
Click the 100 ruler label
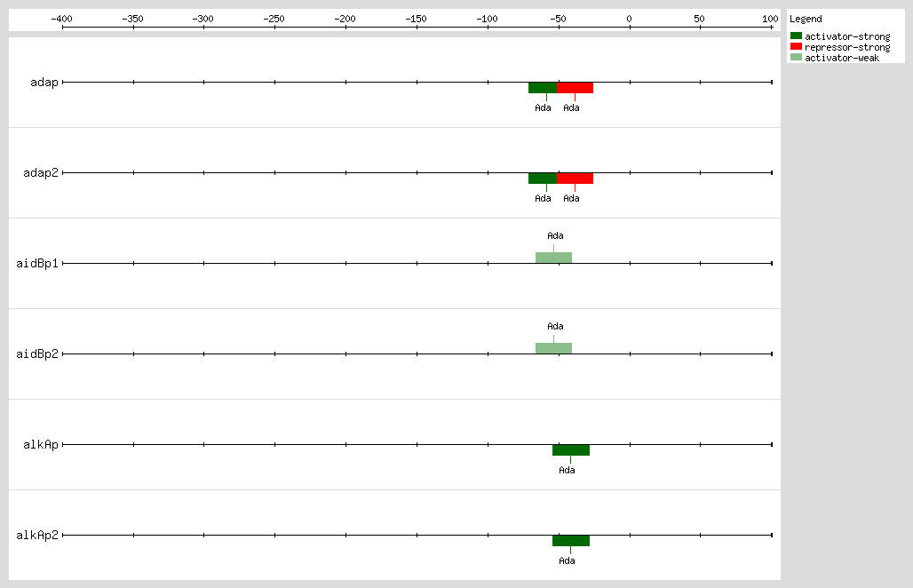770,19
